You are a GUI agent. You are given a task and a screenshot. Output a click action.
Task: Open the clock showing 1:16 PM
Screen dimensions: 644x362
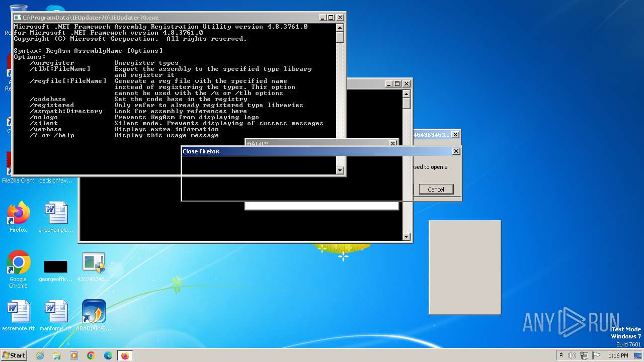coord(618,355)
